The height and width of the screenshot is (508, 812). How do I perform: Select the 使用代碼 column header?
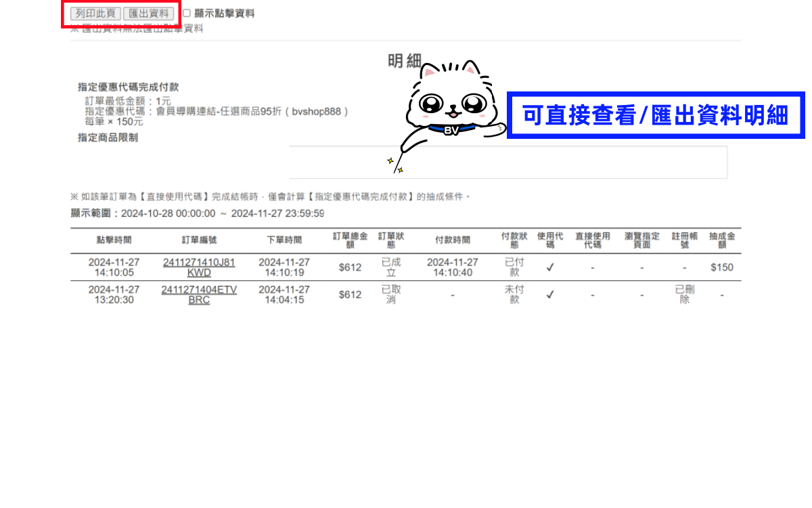(550, 240)
